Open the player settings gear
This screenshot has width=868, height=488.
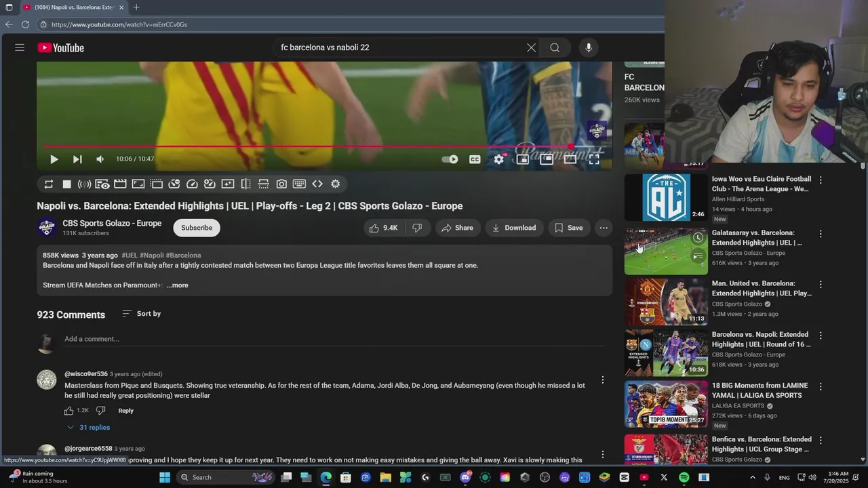(499, 159)
